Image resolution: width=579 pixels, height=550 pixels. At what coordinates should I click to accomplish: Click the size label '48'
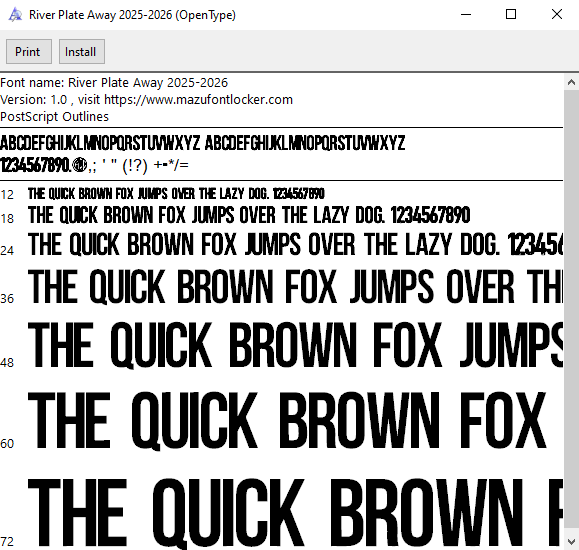(7, 363)
